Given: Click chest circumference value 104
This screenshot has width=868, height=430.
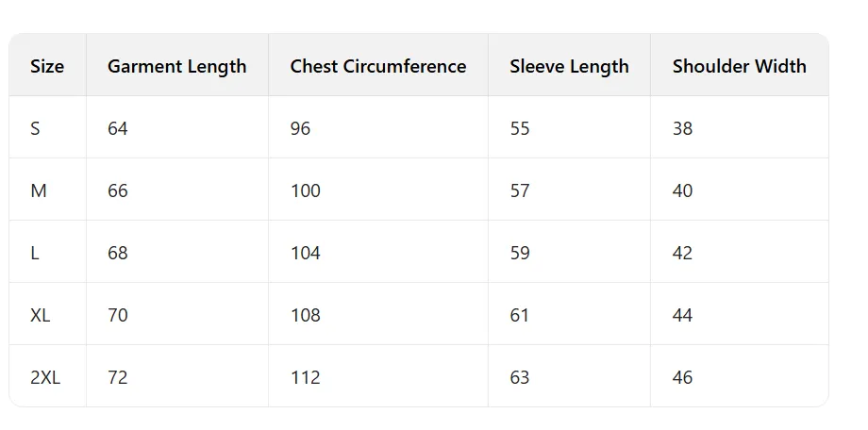Looking at the screenshot, I should pyautogui.click(x=306, y=253).
